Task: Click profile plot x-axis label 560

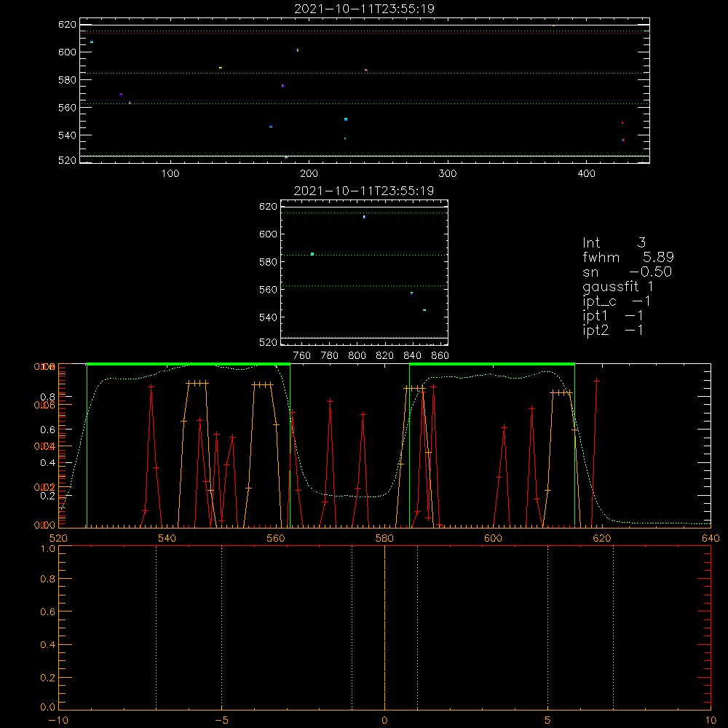Action: tap(276, 538)
